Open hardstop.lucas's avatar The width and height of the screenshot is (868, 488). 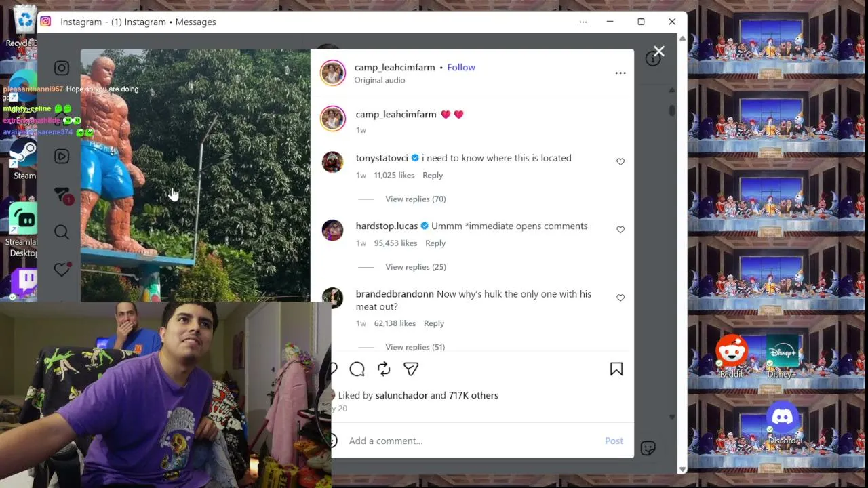click(332, 230)
